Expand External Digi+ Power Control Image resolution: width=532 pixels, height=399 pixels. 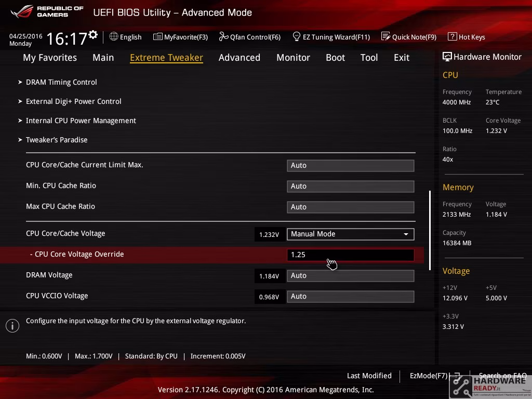[x=73, y=101]
